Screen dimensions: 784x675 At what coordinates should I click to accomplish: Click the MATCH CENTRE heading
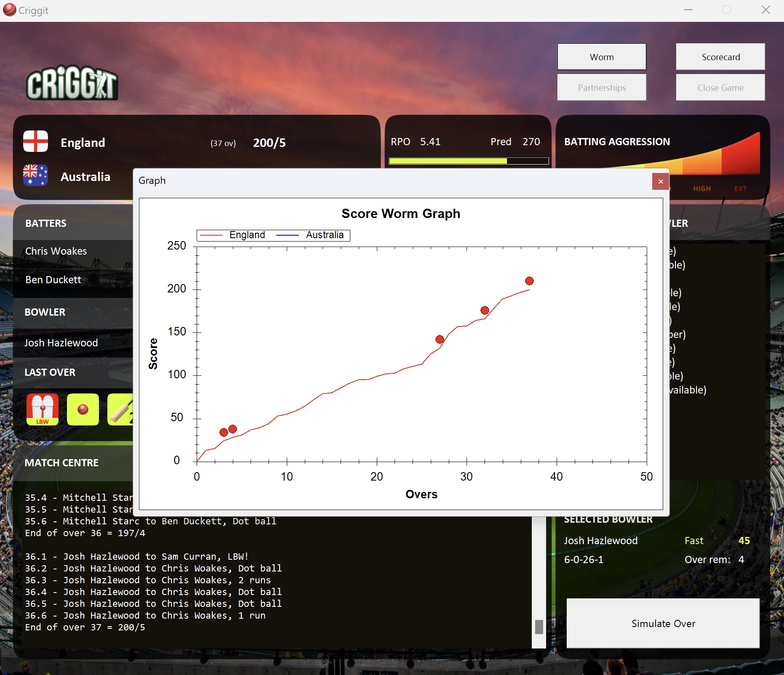pyautogui.click(x=61, y=463)
